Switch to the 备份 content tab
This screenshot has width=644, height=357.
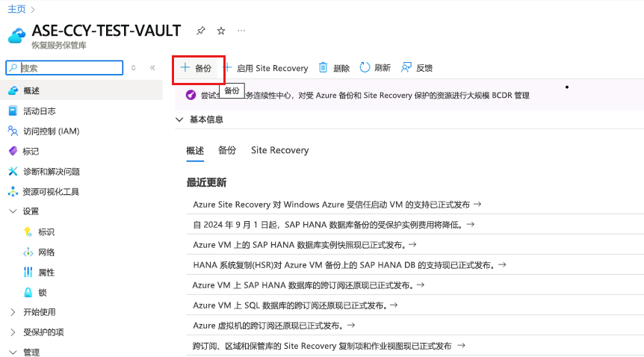tap(227, 150)
